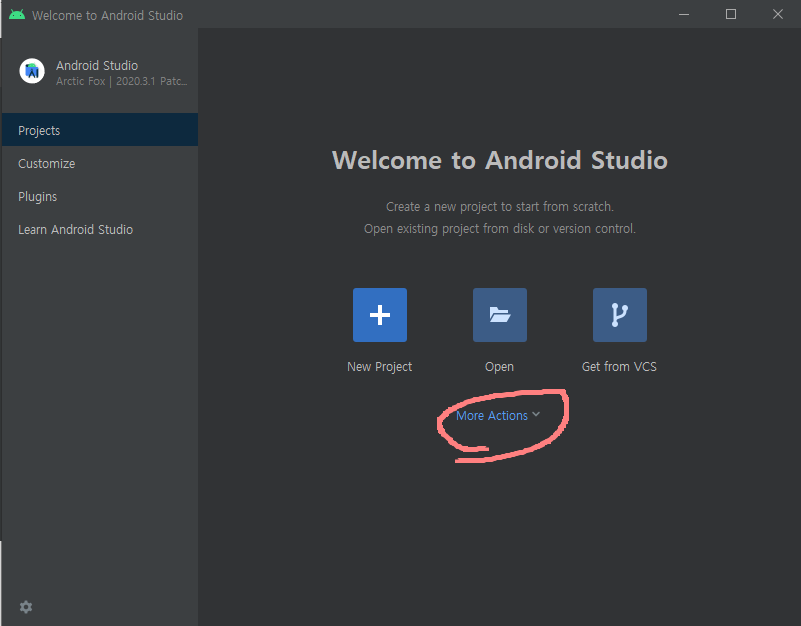The image size is (801, 626).
Task: Close the Welcome to Android Studio window
Action: click(778, 14)
